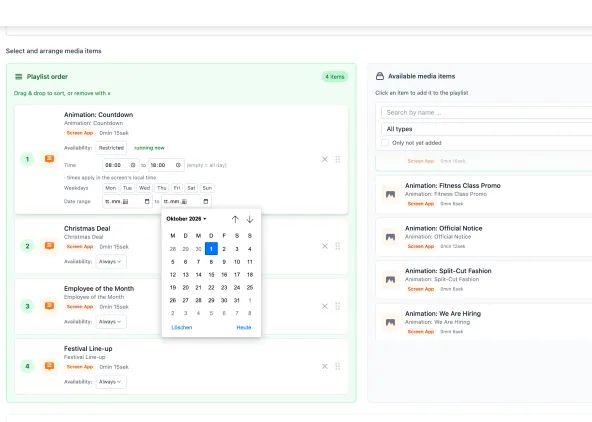Toggle the Mon weekday

click(x=111, y=188)
